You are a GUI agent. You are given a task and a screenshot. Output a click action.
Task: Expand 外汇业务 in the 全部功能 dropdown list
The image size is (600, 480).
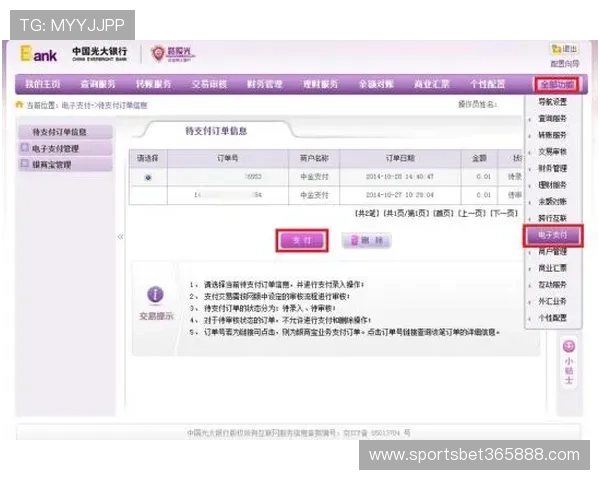(x=553, y=301)
